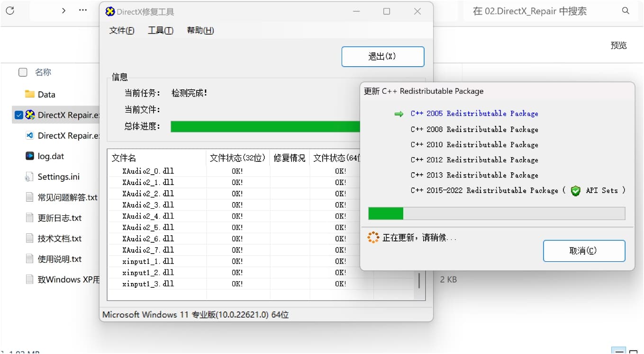The width and height of the screenshot is (644, 354).
Task: Click the Settings.ini file icon
Action: click(29, 177)
